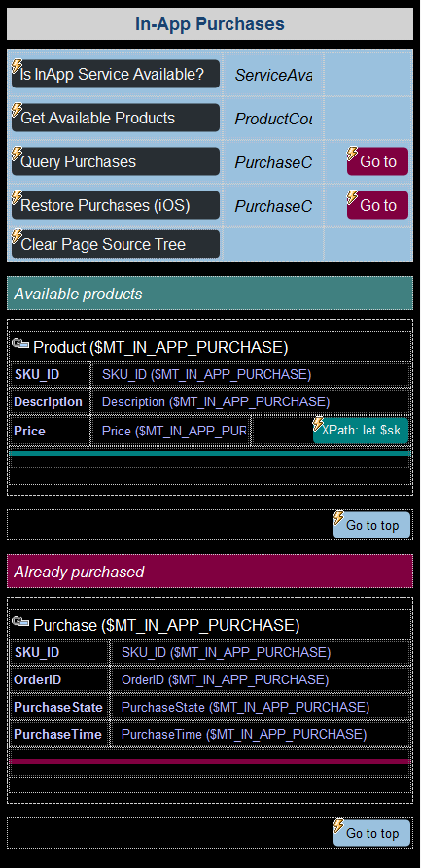Image resolution: width=421 pixels, height=868 pixels.
Task: Click the Purchase repeating-node icon
Action: tap(20, 622)
